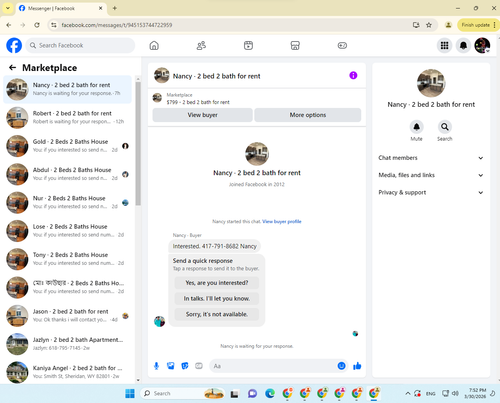Click the Facebook logo
500x403 pixels.
[x=14, y=45]
